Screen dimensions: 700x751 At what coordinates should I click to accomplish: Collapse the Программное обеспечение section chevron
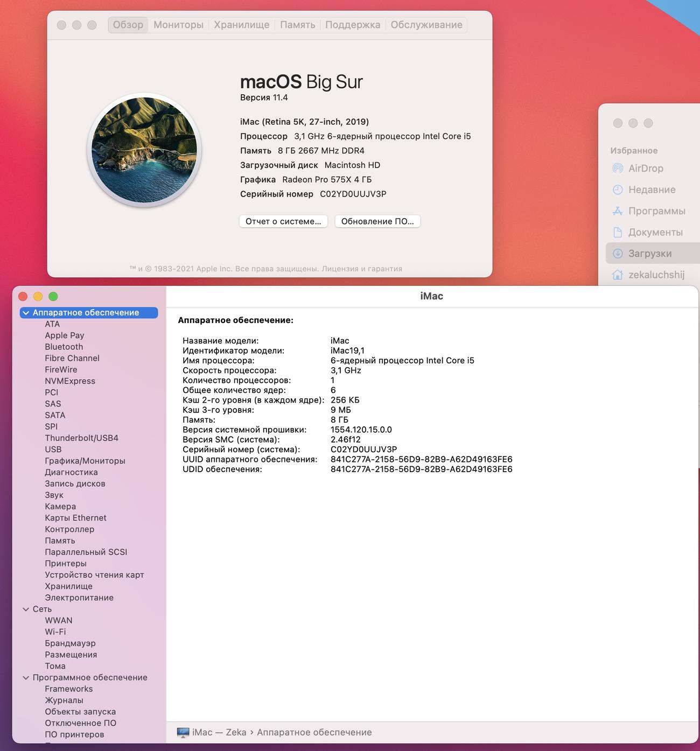click(26, 678)
